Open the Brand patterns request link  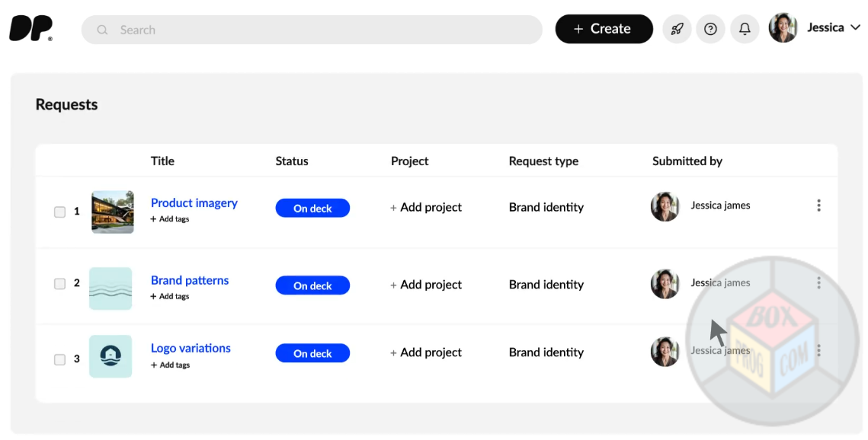(x=190, y=280)
